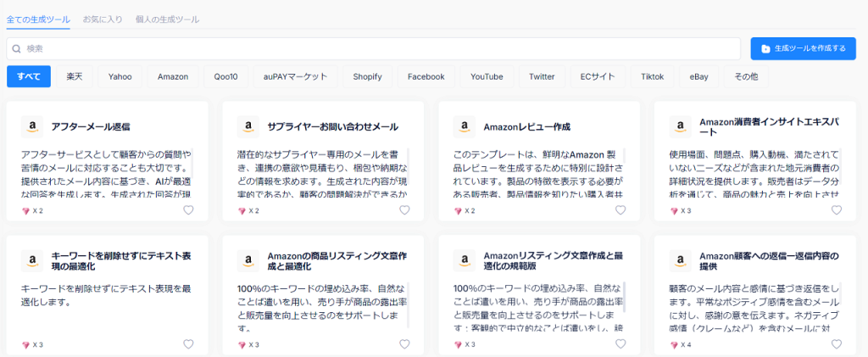
Task: Click gem cost icon on Amazon消費者インサイトエキスパート card
Action: point(674,211)
